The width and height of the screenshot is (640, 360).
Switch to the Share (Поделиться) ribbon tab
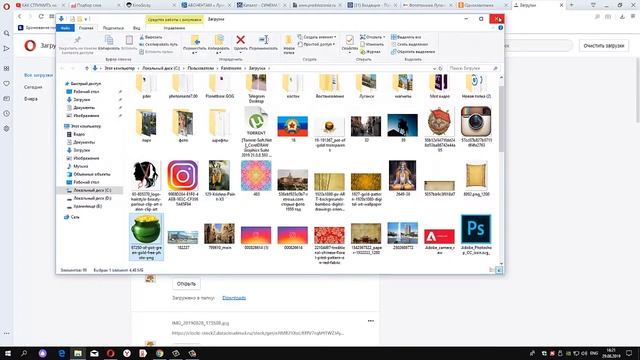click(x=113, y=28)
